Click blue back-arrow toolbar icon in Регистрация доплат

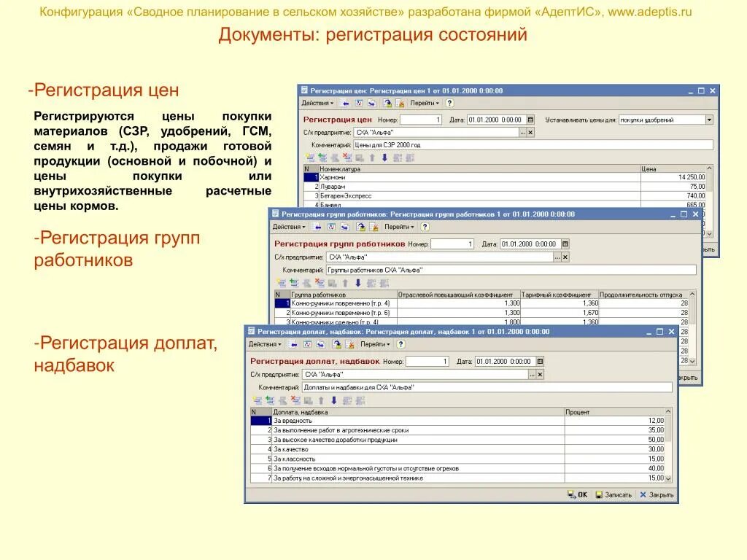[x=294, y=344]
